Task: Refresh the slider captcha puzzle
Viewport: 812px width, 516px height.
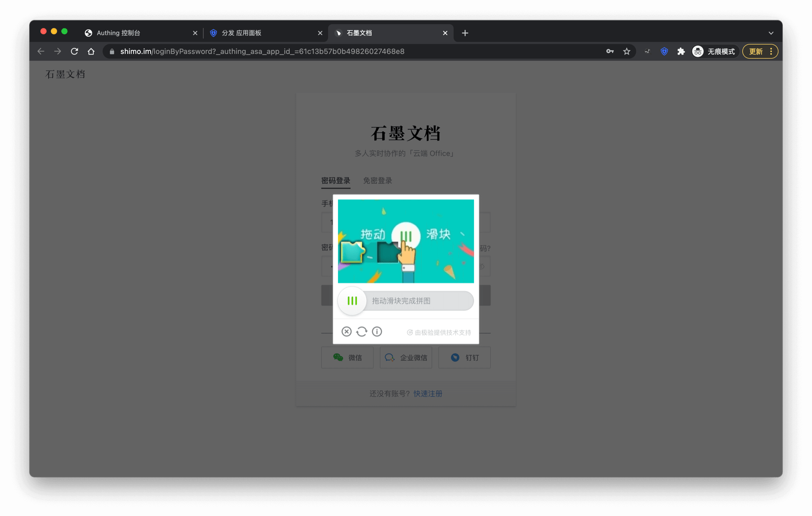Action: 362,332
